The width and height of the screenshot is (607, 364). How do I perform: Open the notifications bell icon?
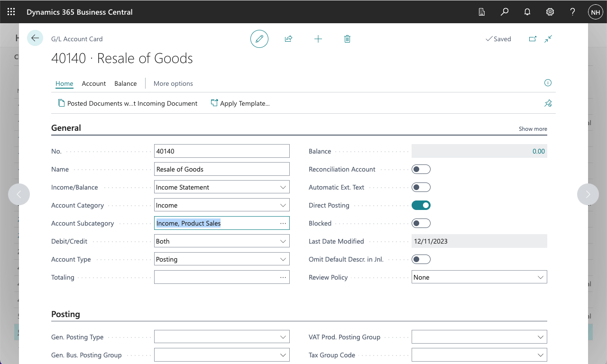(x=527, y=12)
